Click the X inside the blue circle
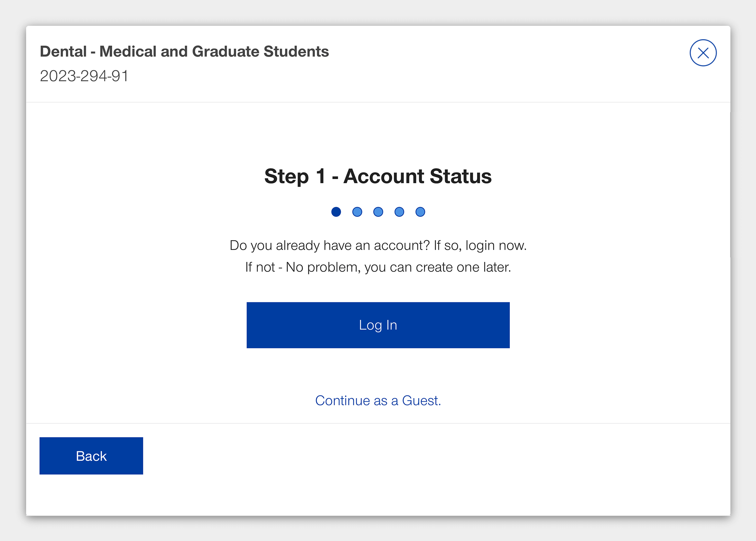This screenshot has width=756, height=541. click(x=703, y=52)
